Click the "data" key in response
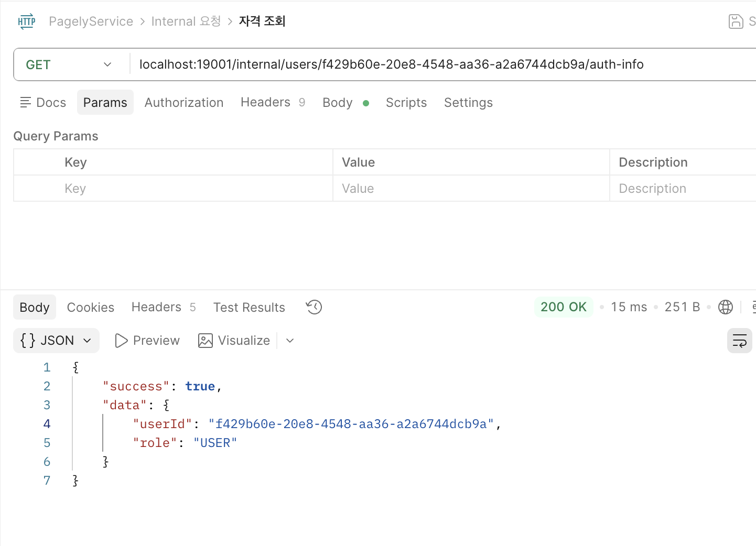Screen dimensions: 756x546 pos(125,406)
